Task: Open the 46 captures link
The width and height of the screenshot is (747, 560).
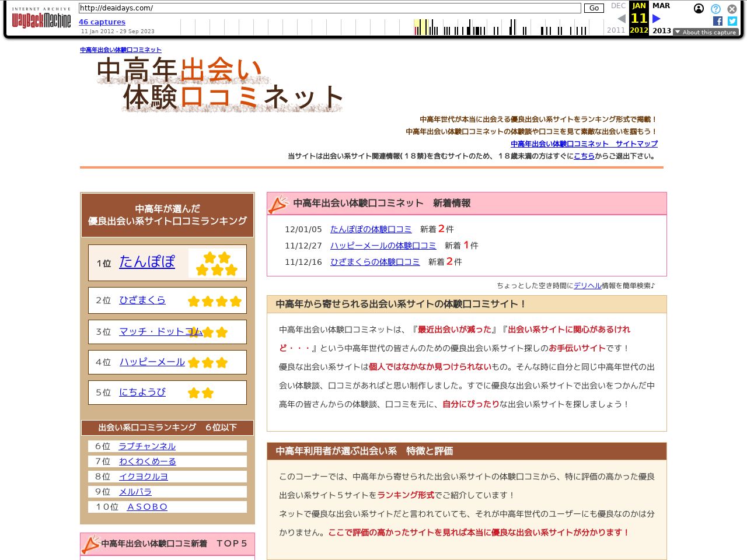Action: coord(102,22)
